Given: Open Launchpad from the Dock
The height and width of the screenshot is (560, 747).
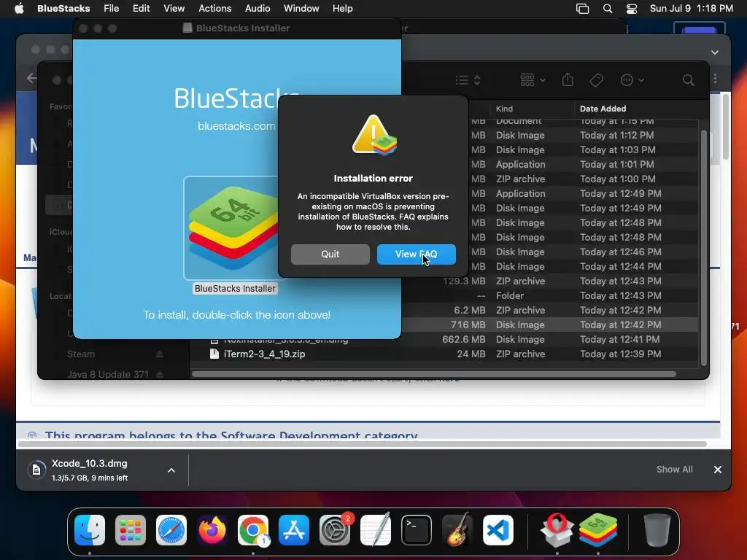Looking at the screenshot, I should (131, 530).
